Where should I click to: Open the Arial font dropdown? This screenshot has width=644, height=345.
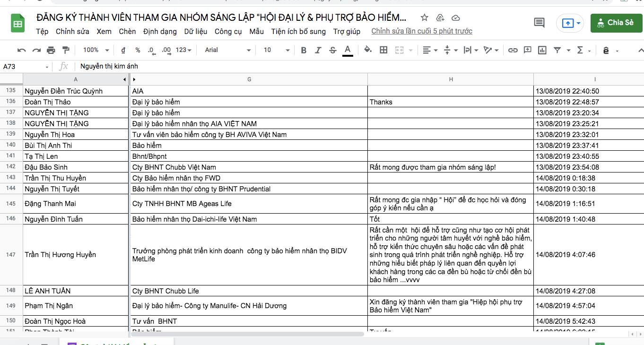227,50
